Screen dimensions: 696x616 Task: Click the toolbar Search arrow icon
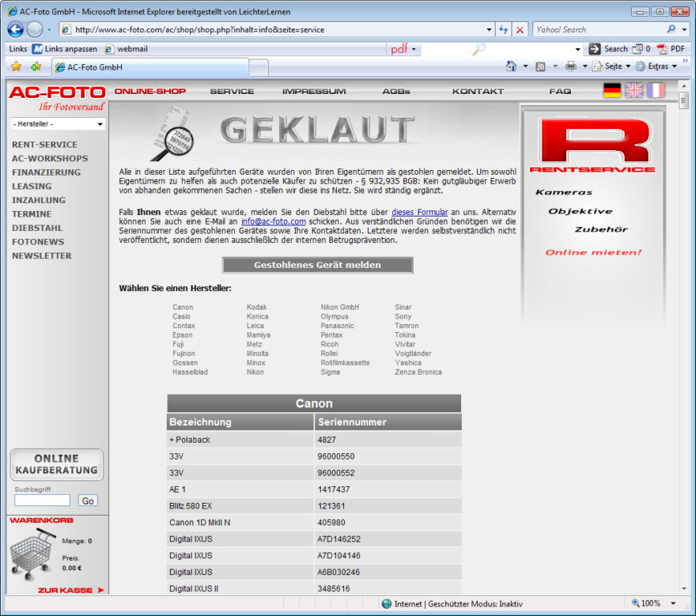click(594, 49)
